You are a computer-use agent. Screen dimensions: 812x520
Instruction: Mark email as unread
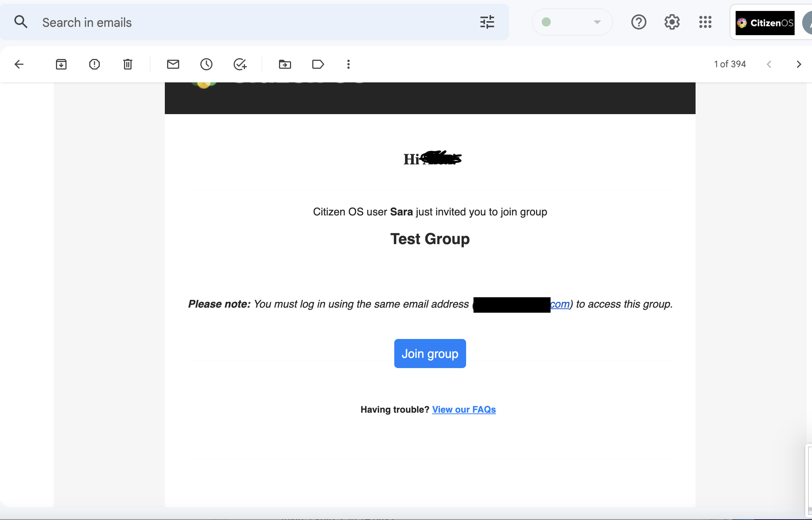tap(173, 64)
